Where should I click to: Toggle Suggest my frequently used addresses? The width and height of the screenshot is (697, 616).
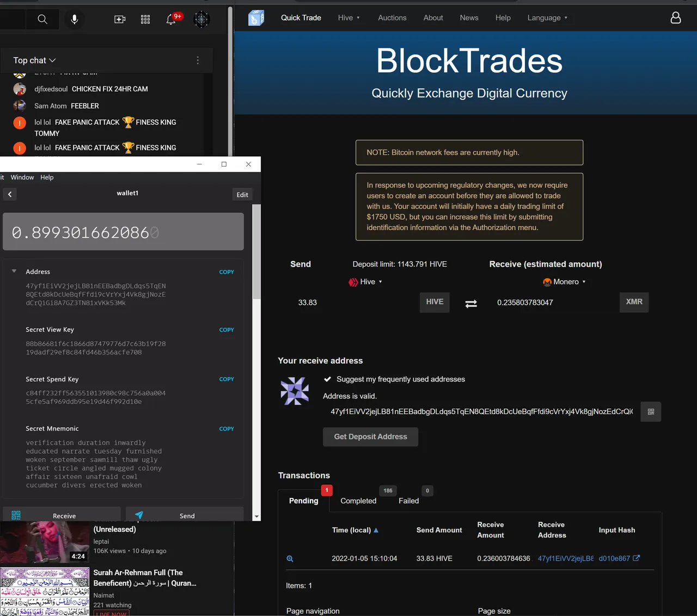coord(327,379)
